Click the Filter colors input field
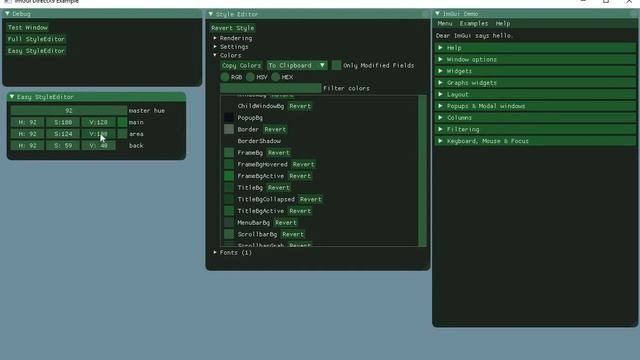Screen dimensions: 640x360 [x=271, y=88]
